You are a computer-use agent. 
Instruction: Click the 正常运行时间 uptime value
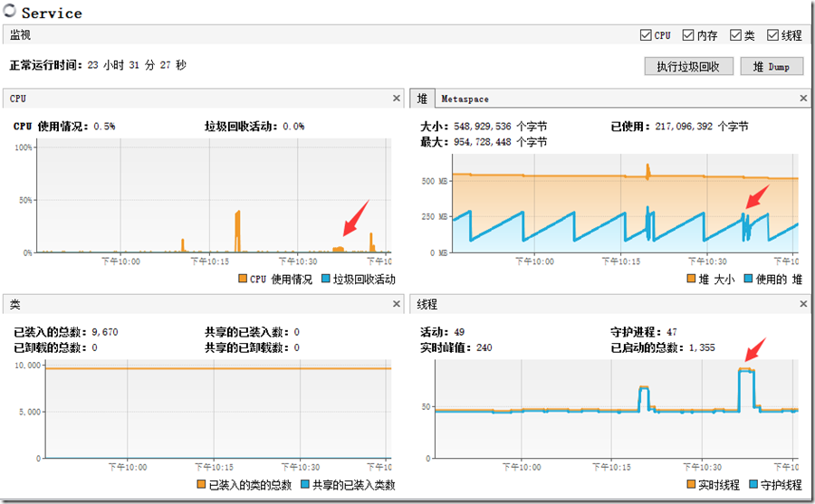(137, 65)
